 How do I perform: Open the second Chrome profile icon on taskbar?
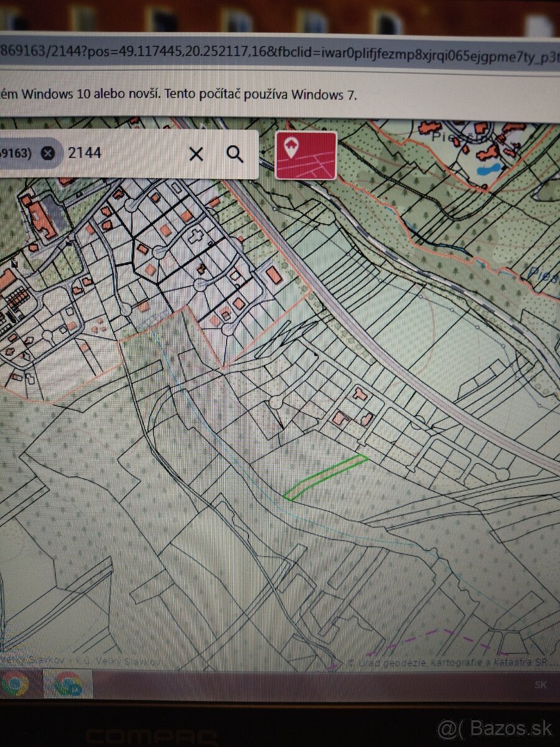pyautogui.click(x=68, y=684)
